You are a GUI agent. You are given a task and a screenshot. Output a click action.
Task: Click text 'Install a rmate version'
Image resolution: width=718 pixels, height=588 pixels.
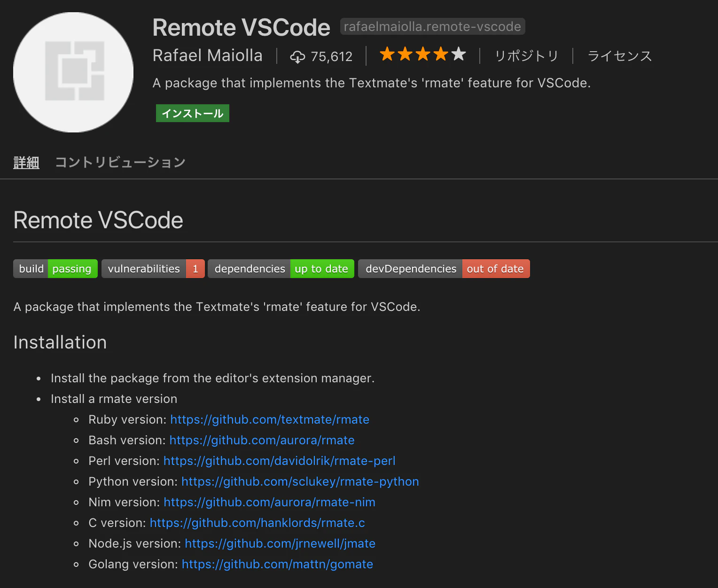[x=114, y=399]
